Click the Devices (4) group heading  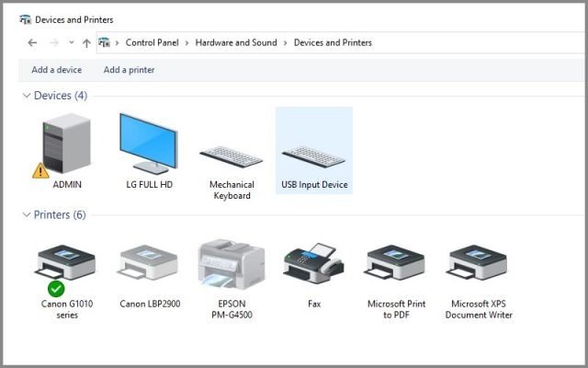coord(61,96)
